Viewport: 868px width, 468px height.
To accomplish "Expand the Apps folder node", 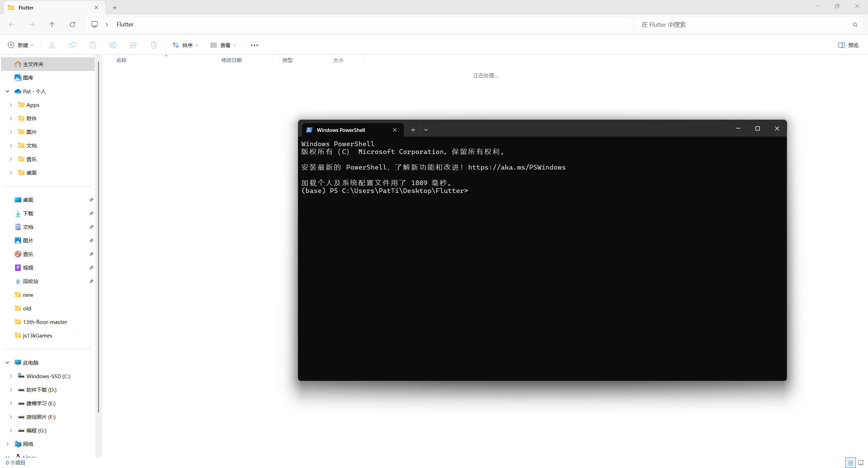I will pyautogui.click(x=11, y=105).
